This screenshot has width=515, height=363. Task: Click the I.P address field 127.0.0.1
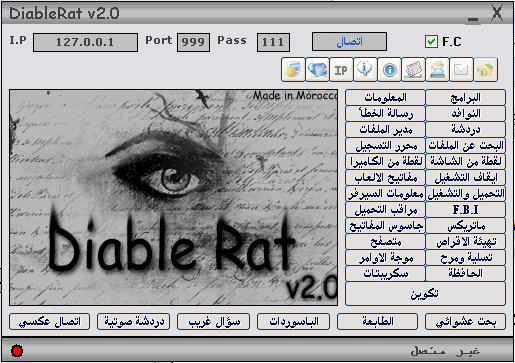tap(85, 42)
